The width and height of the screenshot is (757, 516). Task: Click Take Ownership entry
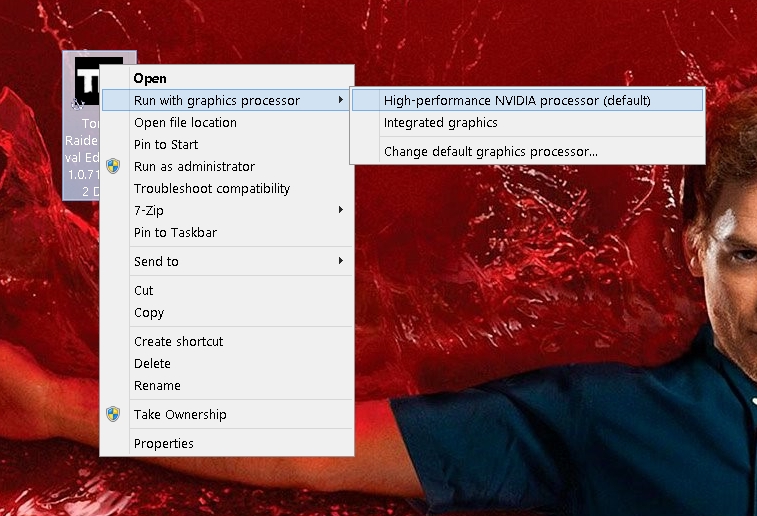click(227, 415)
